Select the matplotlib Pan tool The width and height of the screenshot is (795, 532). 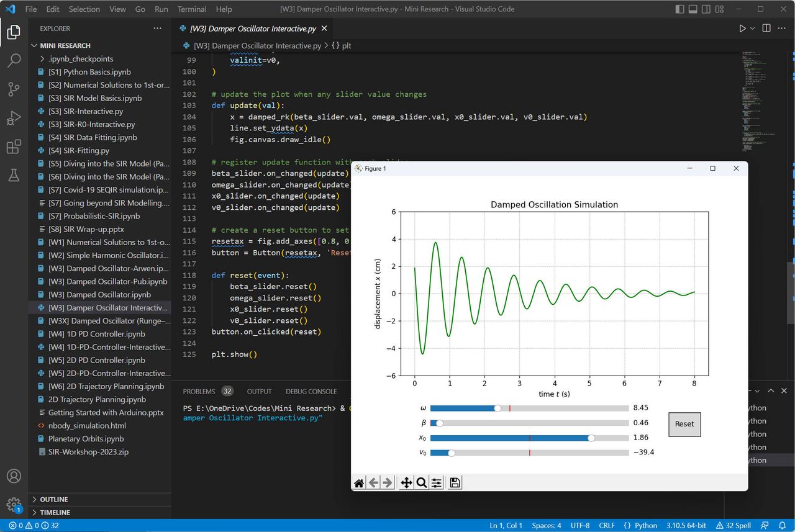pyautogui.click(x=406, y=483)
